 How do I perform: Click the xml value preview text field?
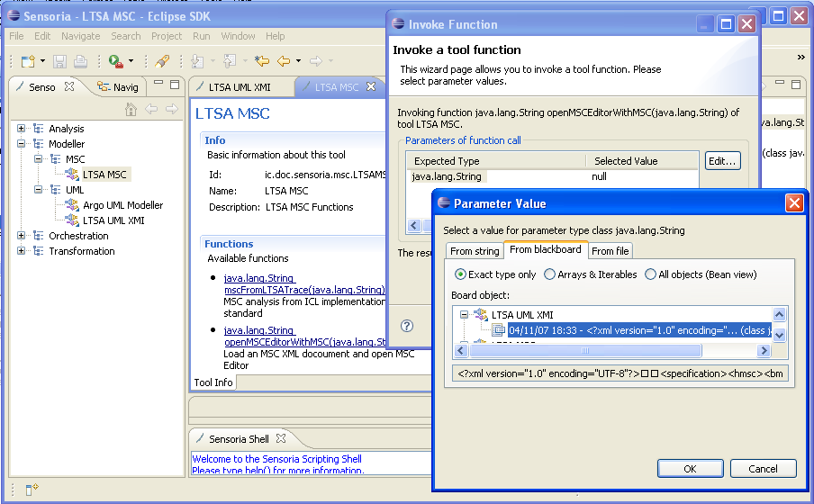coord(620,373)
